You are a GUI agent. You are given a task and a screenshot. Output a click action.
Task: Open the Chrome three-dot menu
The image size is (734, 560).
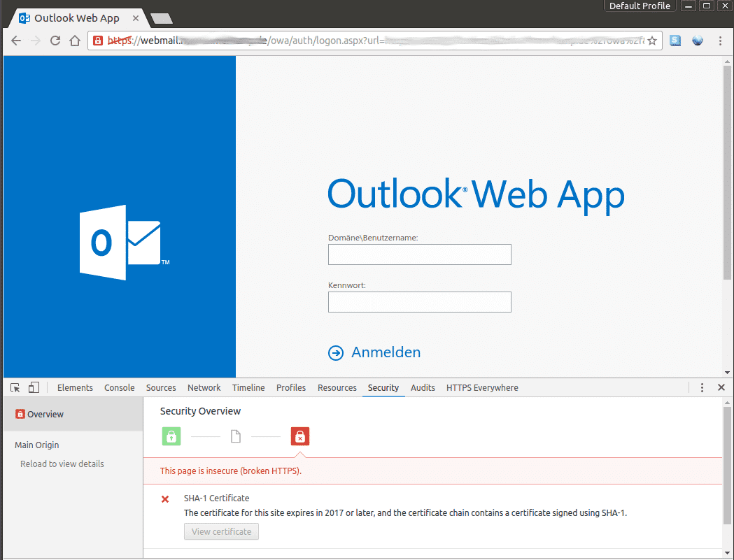coord(720,41)
